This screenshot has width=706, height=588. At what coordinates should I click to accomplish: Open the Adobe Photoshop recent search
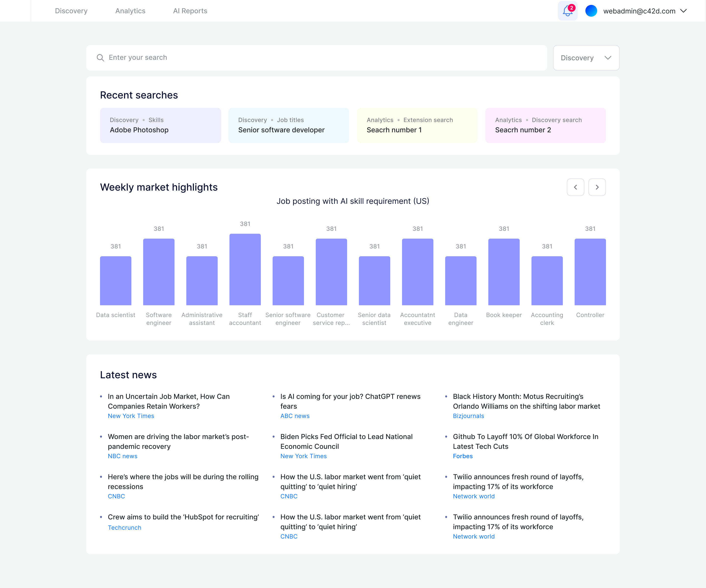[160, 125]
